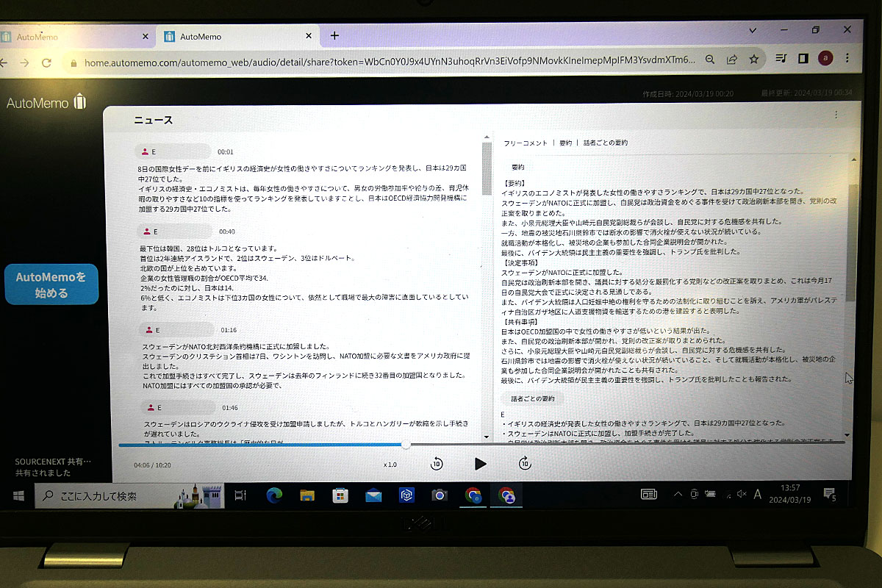Image resolution: width=882 pixels, height=588 pixels.
Task: Open the three-dot menu of the ニュース panel
Action: click(836, 115)
